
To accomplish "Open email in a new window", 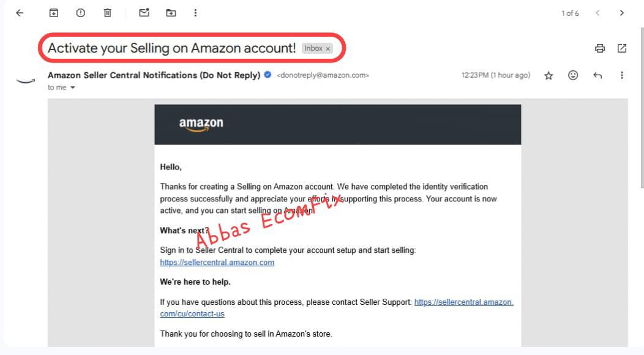I will pyautogui.click(x=622, y=48).
